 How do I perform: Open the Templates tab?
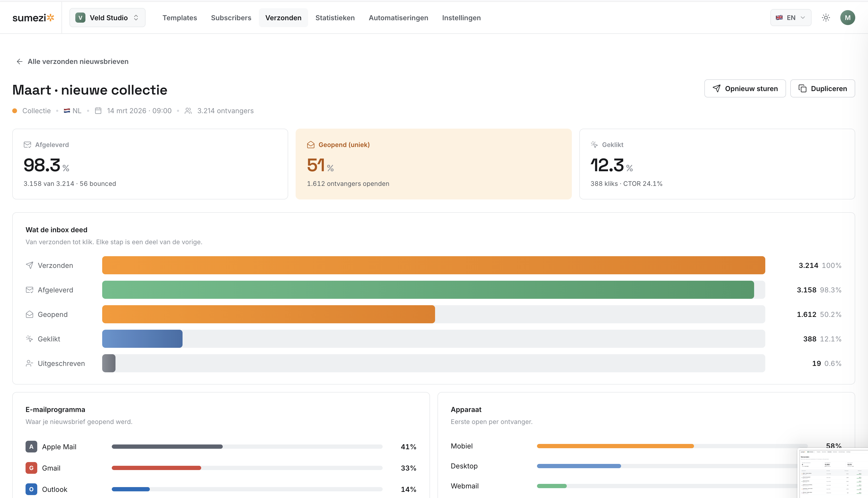tap(180, 18)
